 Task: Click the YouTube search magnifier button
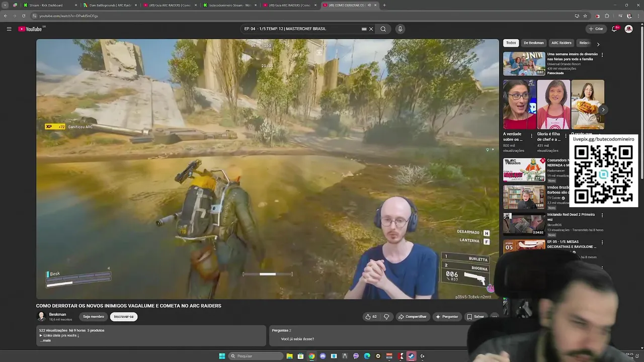coord(383,29)
